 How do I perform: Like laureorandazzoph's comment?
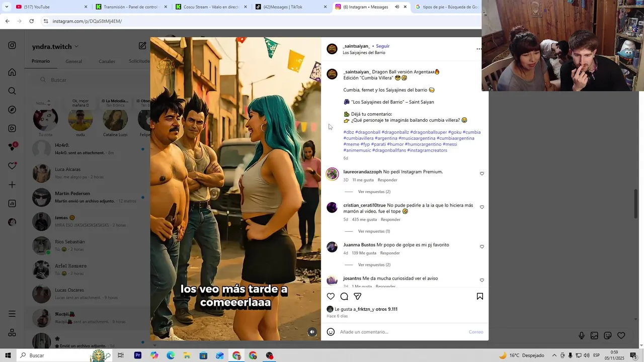(x=481, y=174)
